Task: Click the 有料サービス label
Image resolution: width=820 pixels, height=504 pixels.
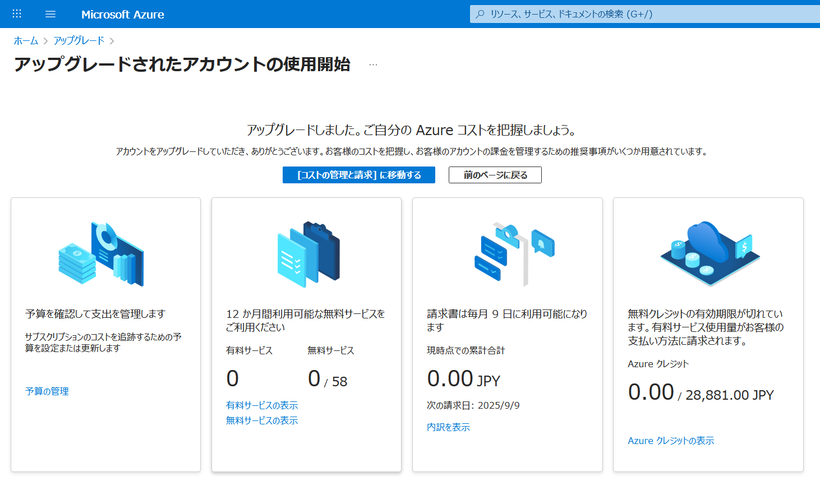Action: (249, 350)
